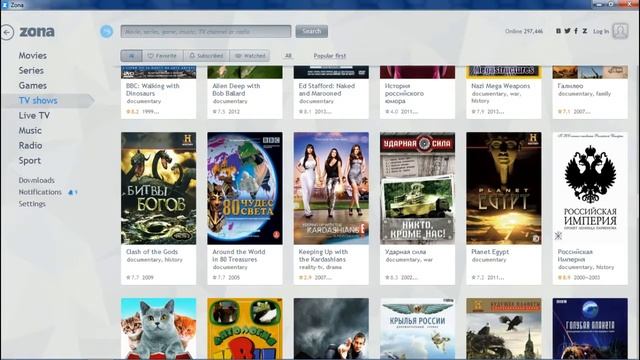This screenshot has height=360, width=640.
Task: Open Movies section
Action: tap(33, 56)
